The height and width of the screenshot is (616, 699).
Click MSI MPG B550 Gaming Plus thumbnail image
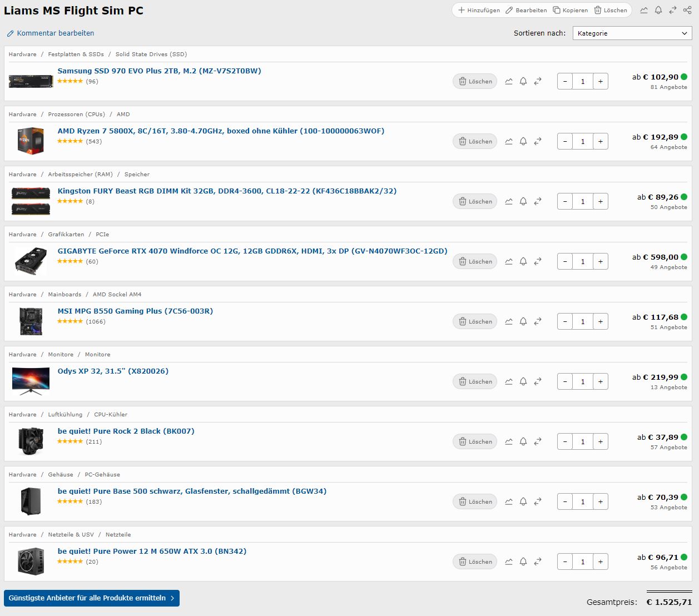(31, 321)
